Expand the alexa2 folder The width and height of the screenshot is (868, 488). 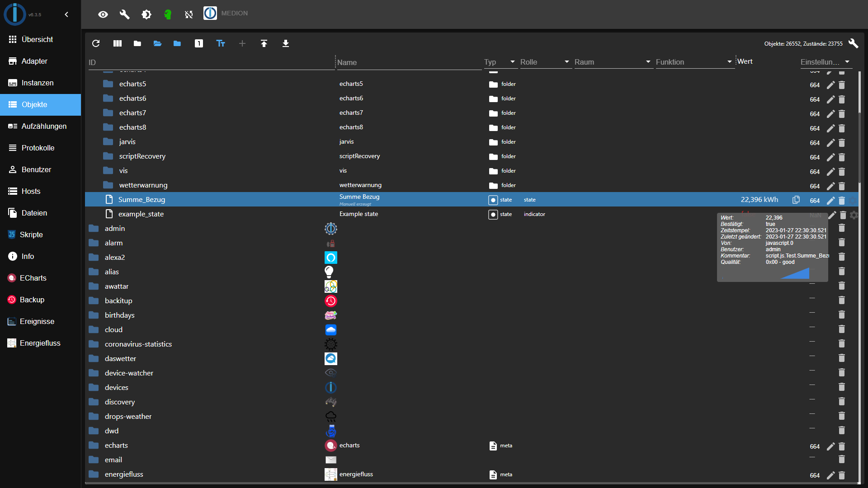click(94, 258)
